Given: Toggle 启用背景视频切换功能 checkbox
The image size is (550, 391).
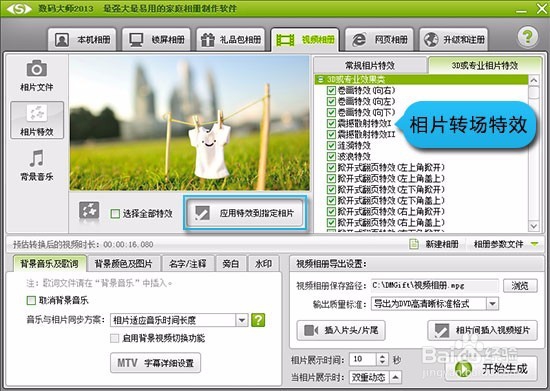Looking at the screenshot, I should pyautogui.click(x=114, y=338).
